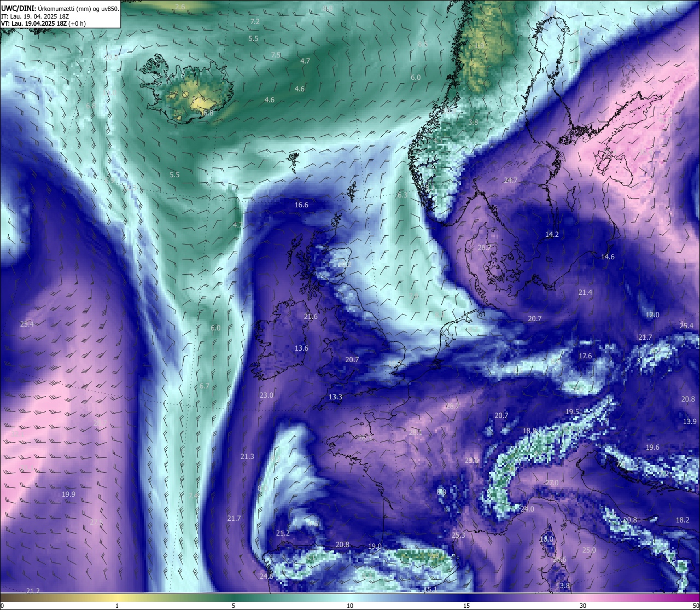Click the UWC/DINI map title text
Image resolution: width=700 pixels, height=610 pixels.
[x=60, y=8]
